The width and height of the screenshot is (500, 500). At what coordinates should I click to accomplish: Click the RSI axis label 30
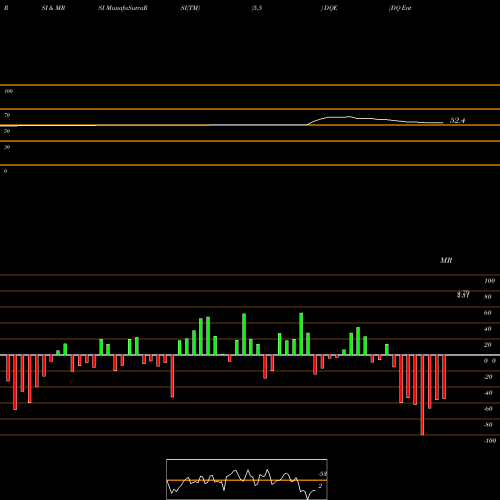(x=7, y=147)
